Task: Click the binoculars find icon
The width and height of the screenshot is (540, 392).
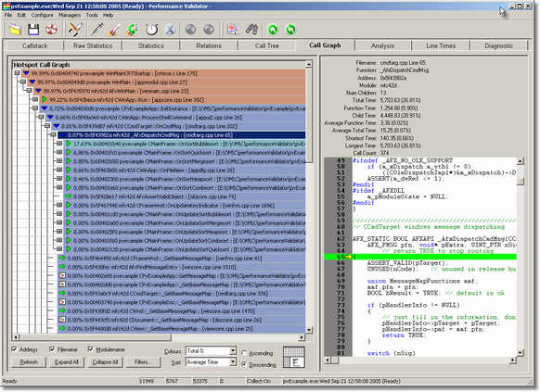Action: coord(251,30)
